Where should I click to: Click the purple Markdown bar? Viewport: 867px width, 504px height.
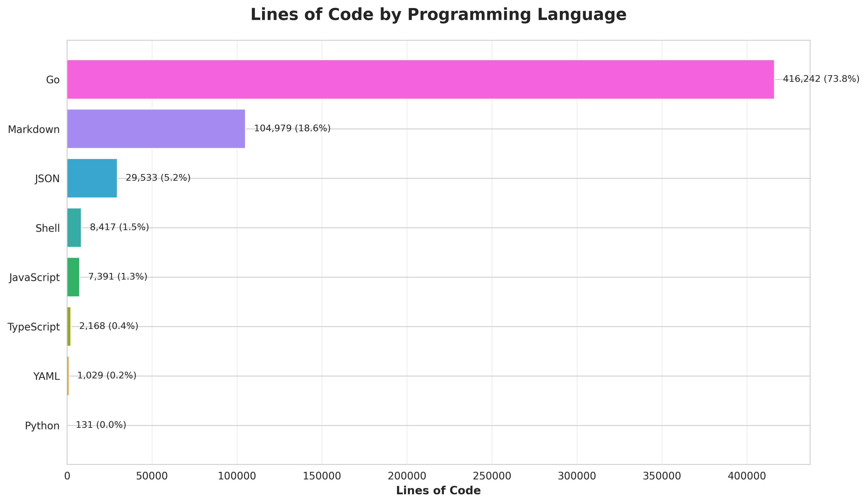(x=156, y=129)
